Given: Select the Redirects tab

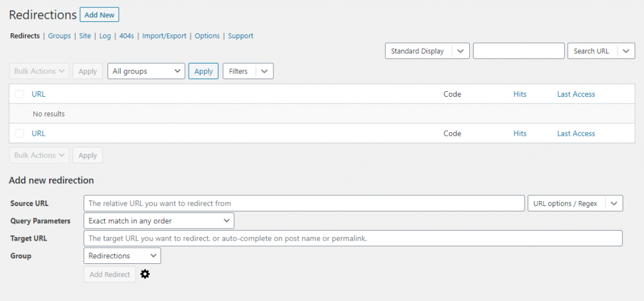Looking at the screenshot, I should [25, 36].
